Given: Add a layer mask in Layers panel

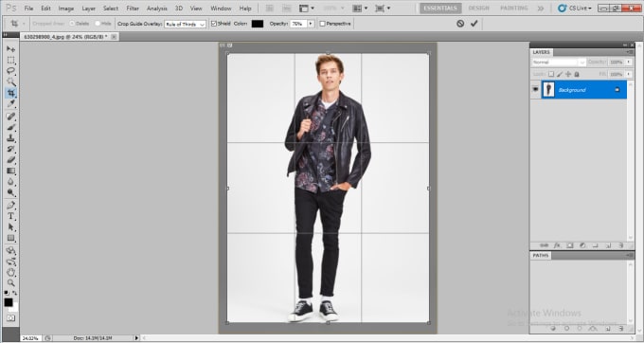Looking at the screenshot, I should 570,245.
